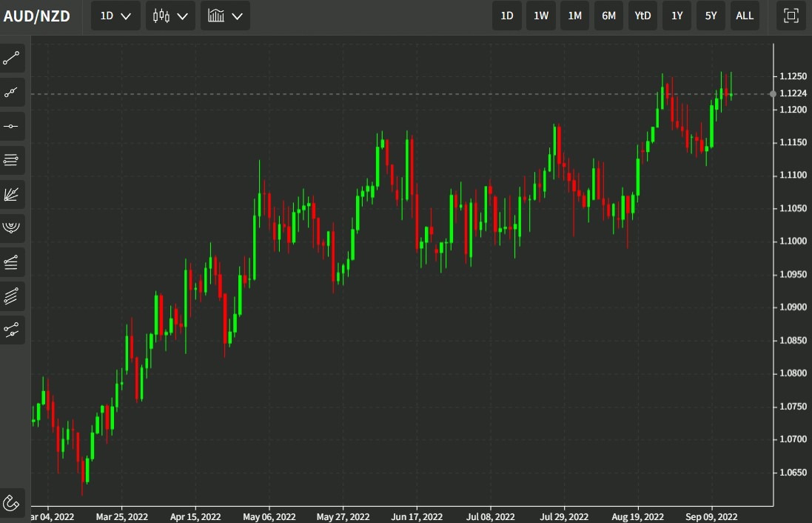The image size is (812, 523).
Task: Enable fullscreen chart view
Action: pos(791,16)
